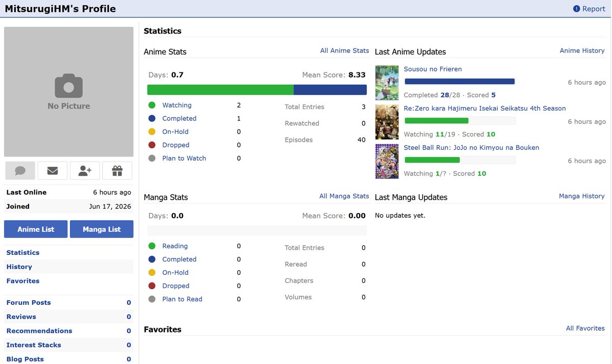
Task: Click the comments speech bubble icon
Action: coord(20,171)
